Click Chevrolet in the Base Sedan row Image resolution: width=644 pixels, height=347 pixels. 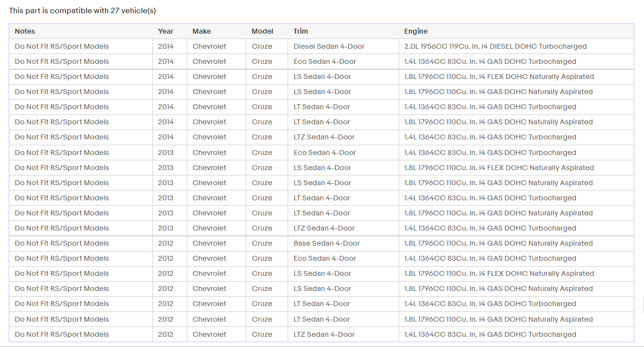(x=209, y=243)
